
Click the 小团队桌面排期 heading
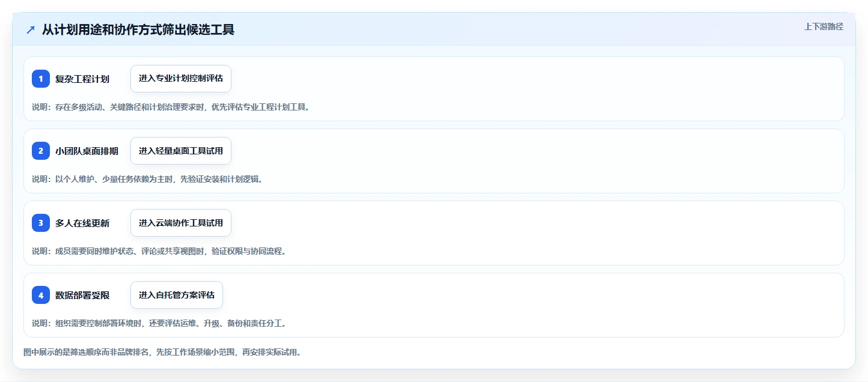pos(87,151)
